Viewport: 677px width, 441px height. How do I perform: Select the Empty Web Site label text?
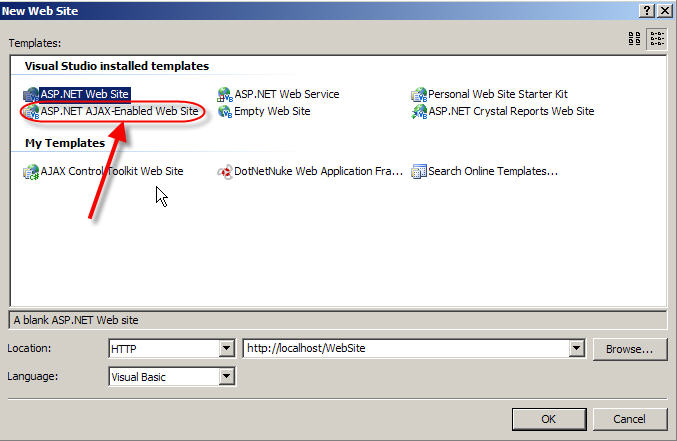272,111
